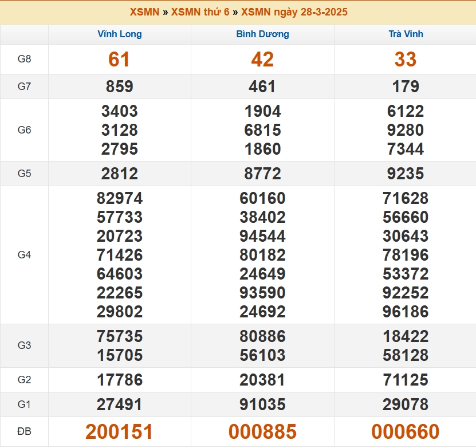Click G4 number 56660

pyautogui.click(x=406, y=217)
